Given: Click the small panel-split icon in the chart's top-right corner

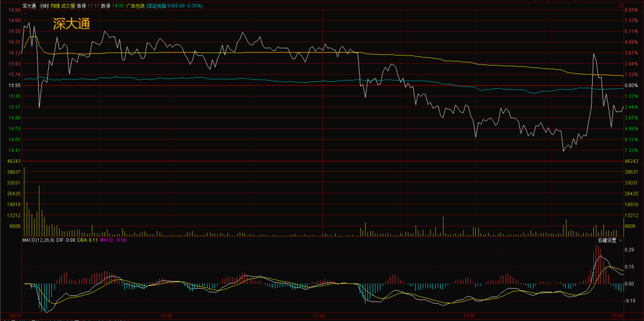Looking at the screenshot, I should point(621,6).
